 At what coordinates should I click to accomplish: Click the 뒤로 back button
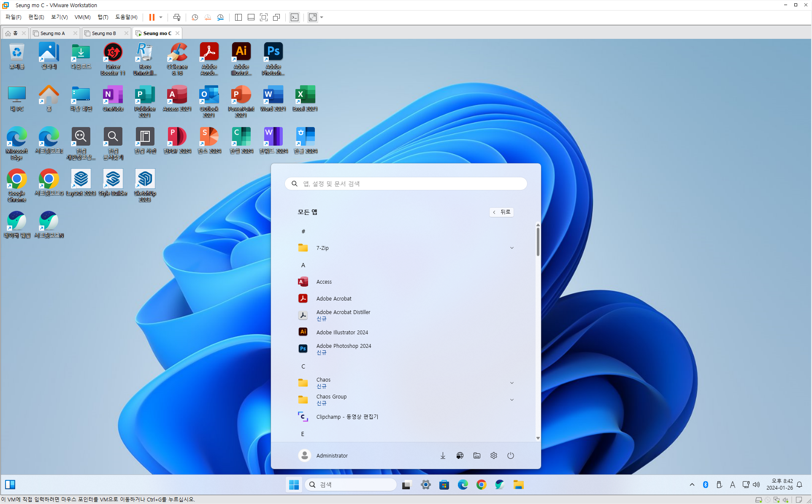coord(501,212)
